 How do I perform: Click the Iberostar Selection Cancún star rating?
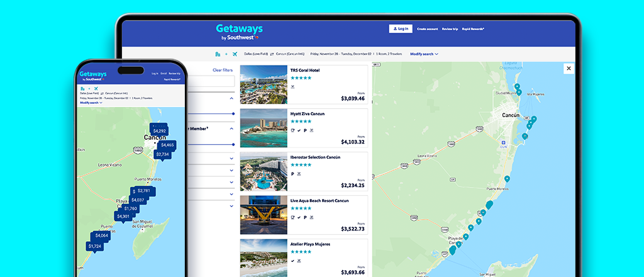[301, 165]
